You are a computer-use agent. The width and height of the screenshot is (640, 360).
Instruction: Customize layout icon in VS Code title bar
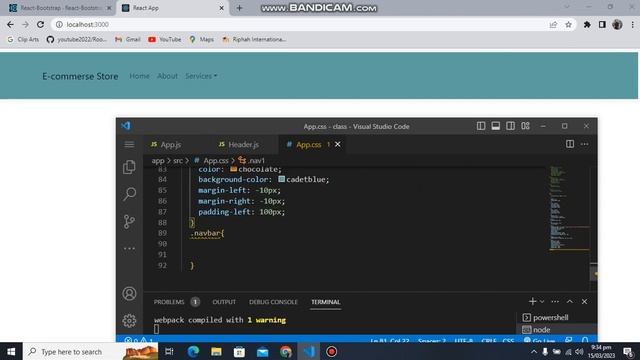pos(525,126)
